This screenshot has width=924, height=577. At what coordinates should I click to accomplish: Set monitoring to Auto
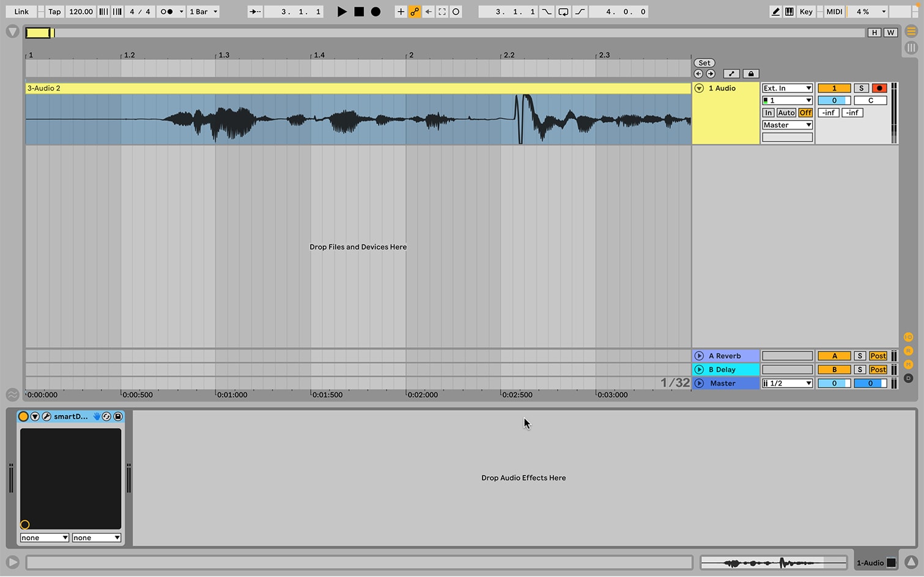(x=786, y=113)
